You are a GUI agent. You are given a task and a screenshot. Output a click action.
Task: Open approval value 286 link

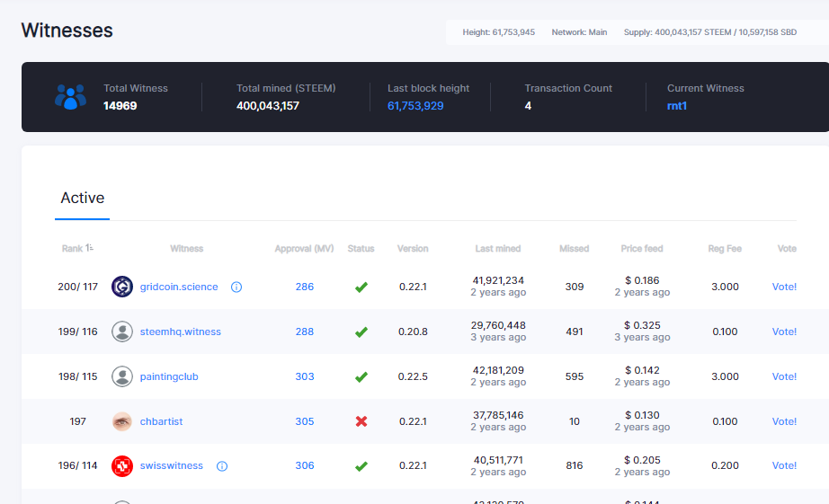tap(305, 287)
